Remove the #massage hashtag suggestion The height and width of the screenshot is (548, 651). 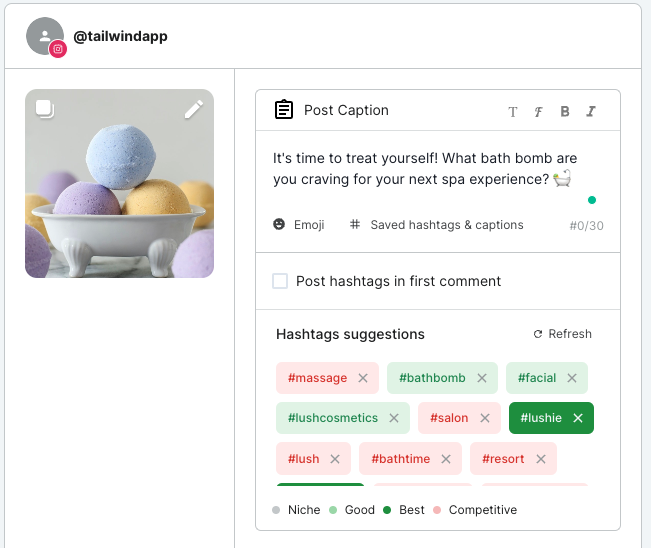click(363, 378)
